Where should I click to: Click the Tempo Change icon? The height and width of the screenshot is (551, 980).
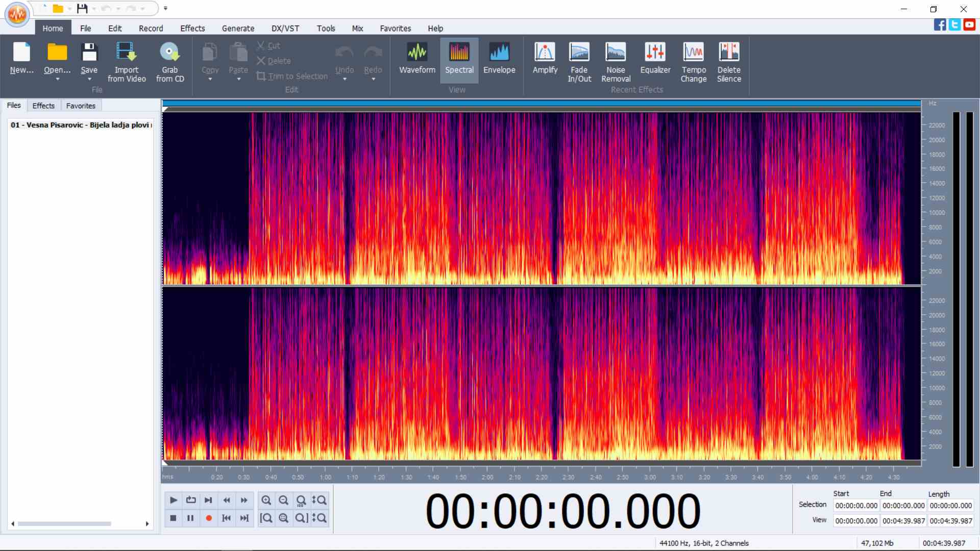(693, 53)
